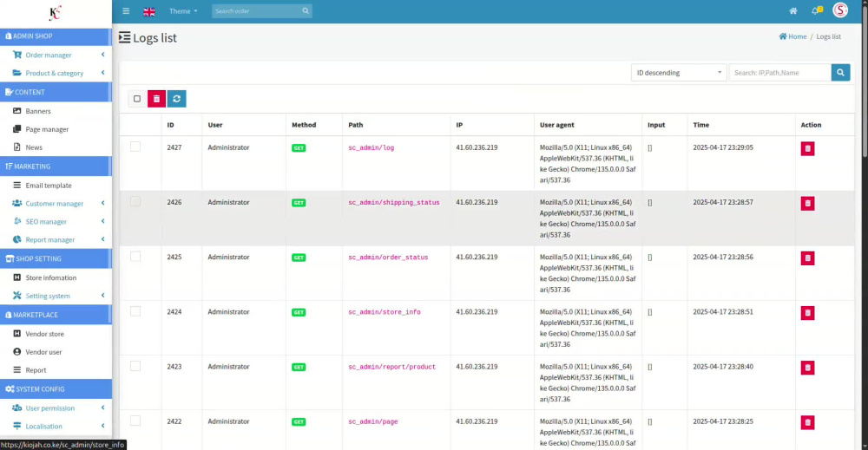Screen dimensions: 868x450
Task: Open Store infomation in the sidebar
Action: tap(51, 278)
